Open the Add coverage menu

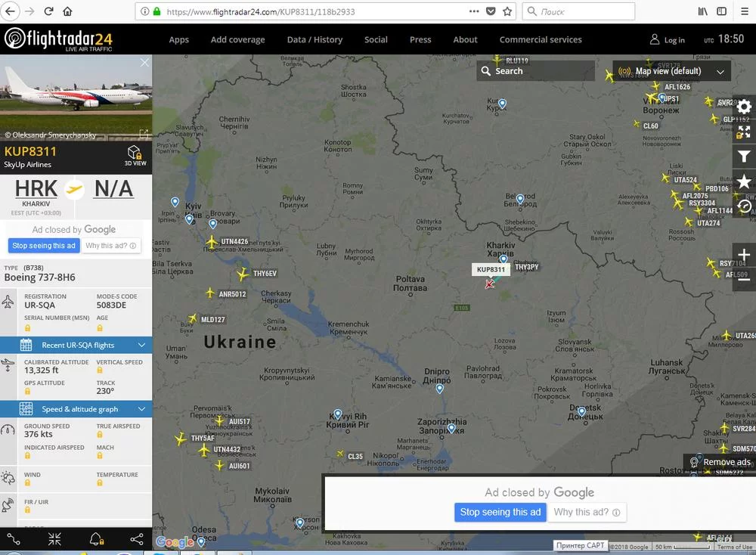point(237,39)
